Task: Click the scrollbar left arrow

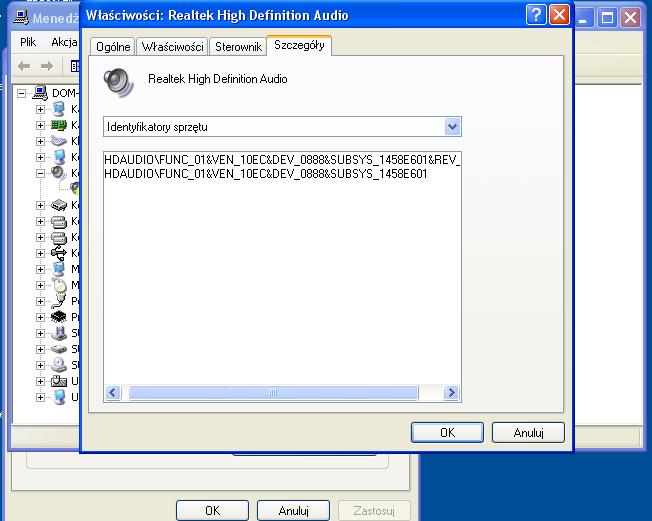Action: (113, 393)
